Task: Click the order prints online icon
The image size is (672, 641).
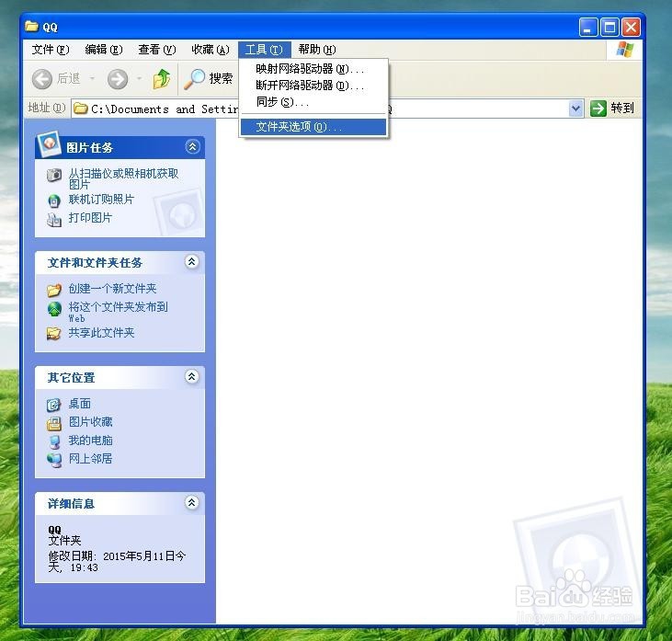Action: click(x=54, y=200)
